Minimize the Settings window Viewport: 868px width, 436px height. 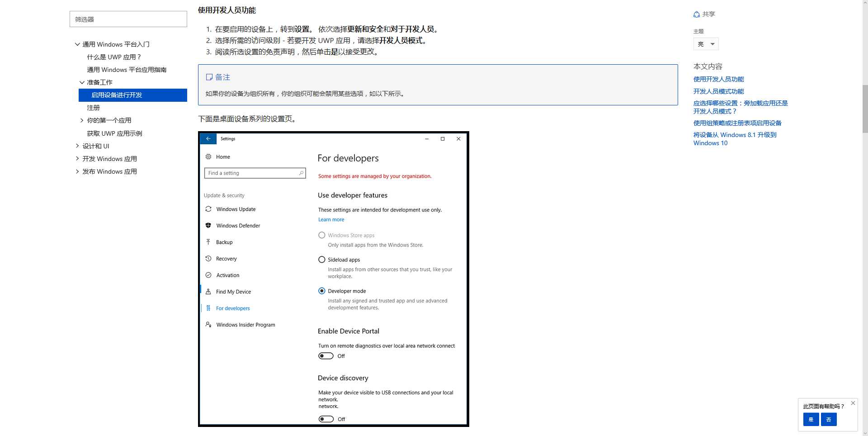pyautogui.click(x=427, y=139)
